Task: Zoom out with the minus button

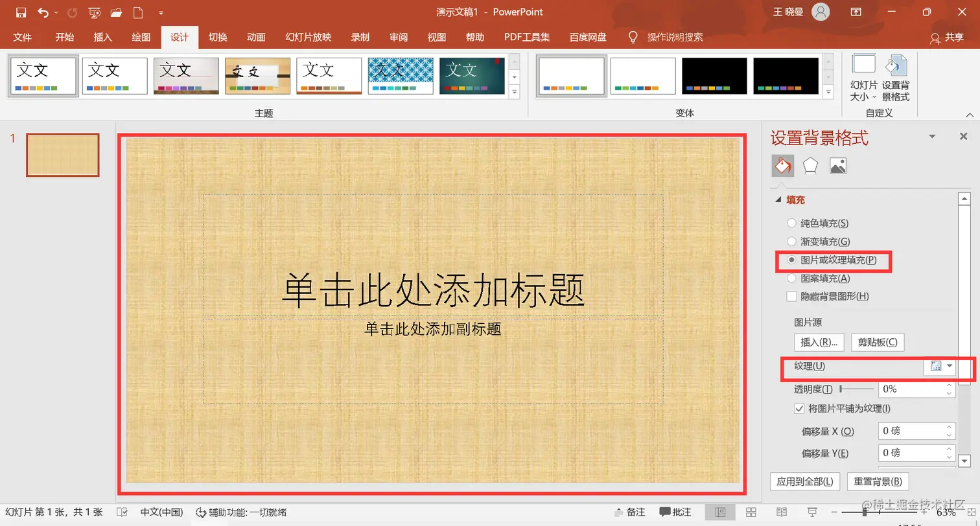Action: (x=834, y=512)
